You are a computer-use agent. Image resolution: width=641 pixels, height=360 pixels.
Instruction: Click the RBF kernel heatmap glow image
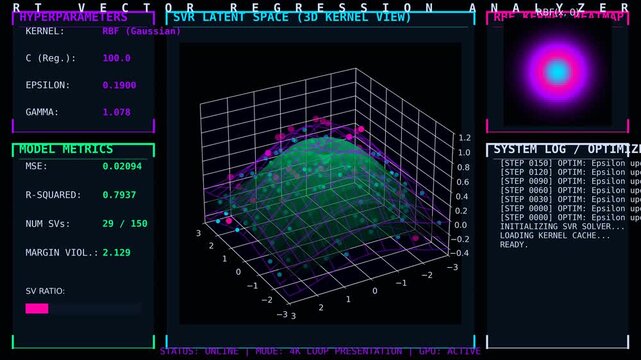[x=558, y=73]
